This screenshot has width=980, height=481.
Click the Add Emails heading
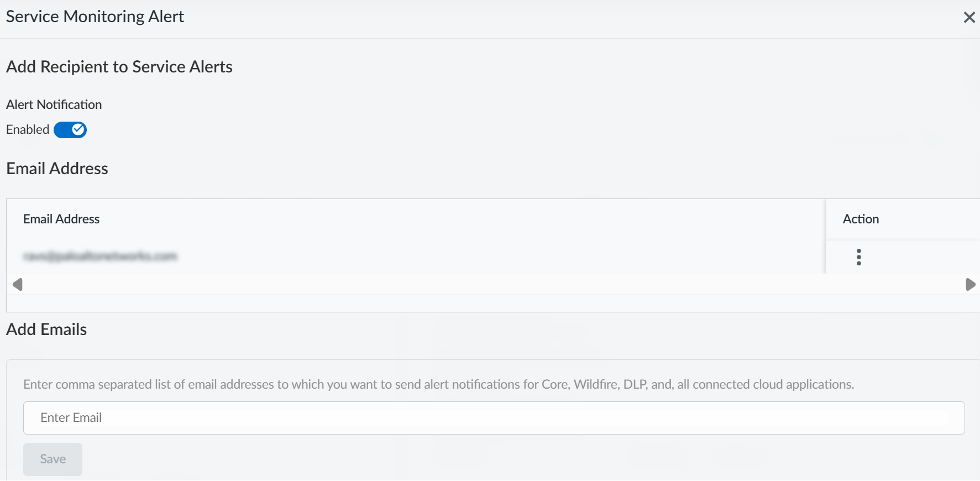pyautogui.click(x=46, y=330)
